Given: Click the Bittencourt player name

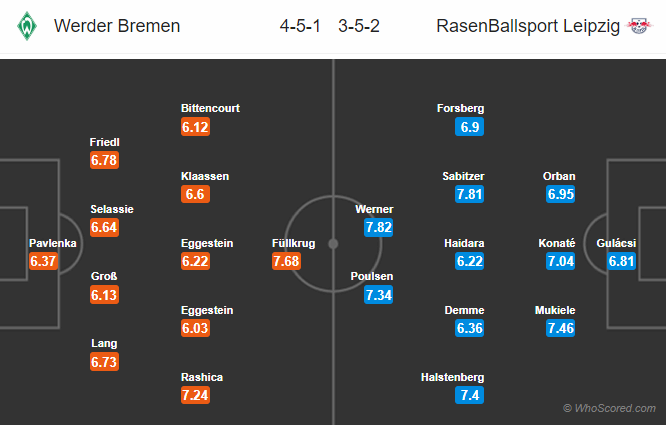Looking at the screenshot, I should coord(210,108).
